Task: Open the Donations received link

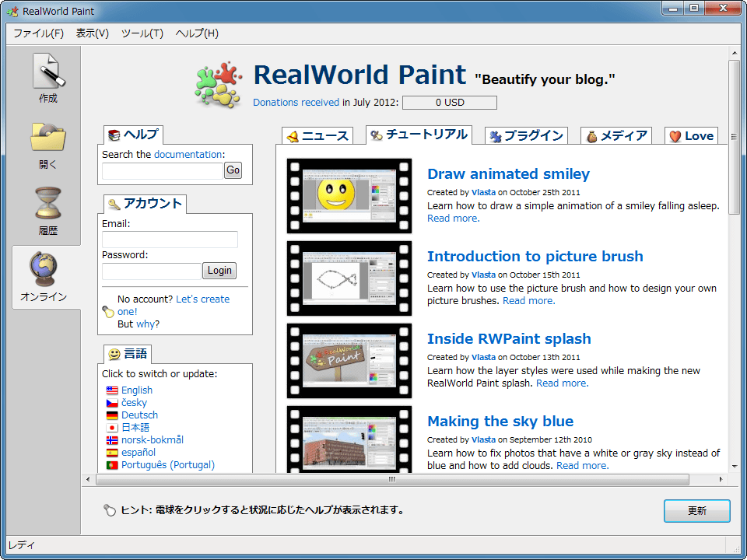Action: point(296,103)
